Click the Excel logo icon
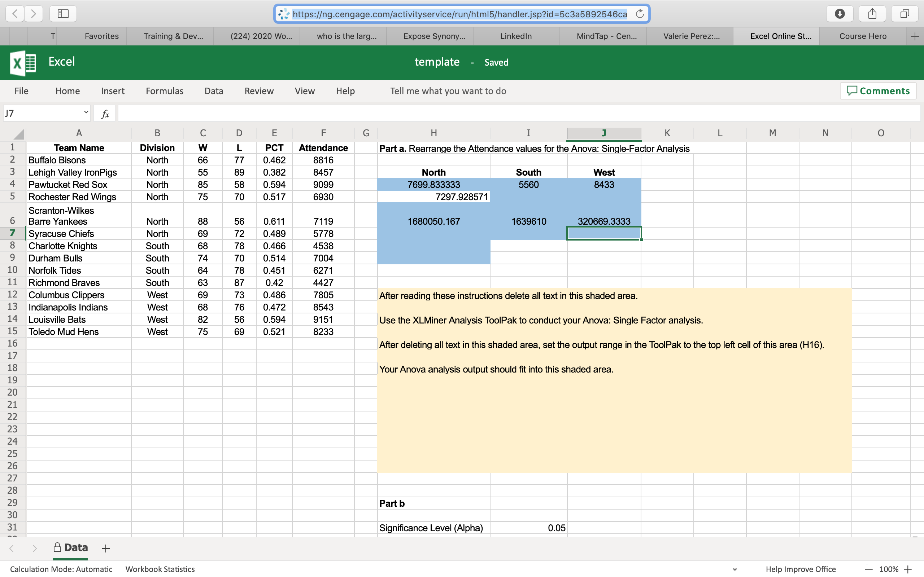This screenshot has height=577, width=924. (x=23, y=63)
